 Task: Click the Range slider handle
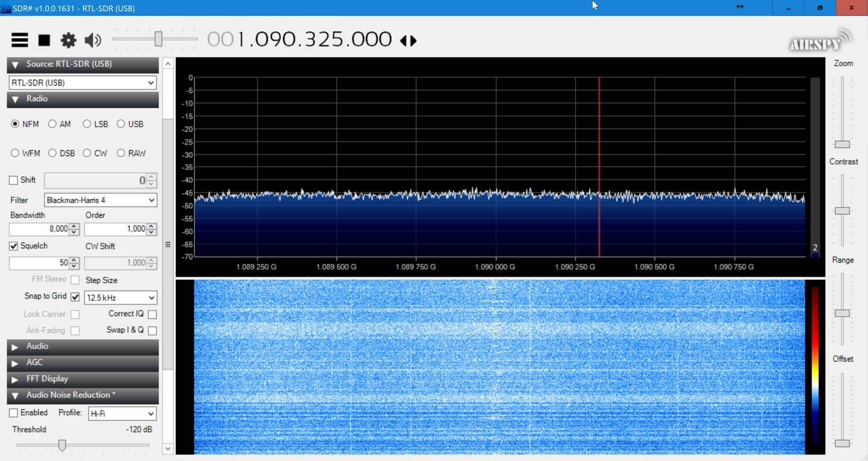(843, 313)
